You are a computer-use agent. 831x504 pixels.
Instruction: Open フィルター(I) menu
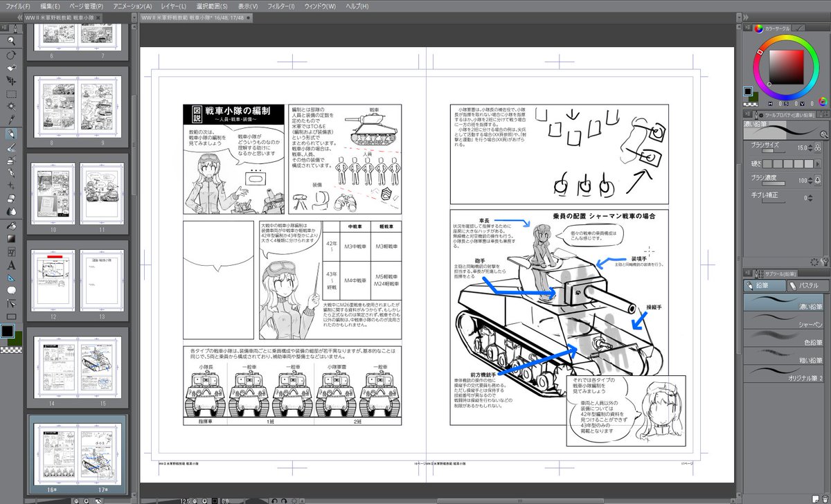(x=280, y=6)
